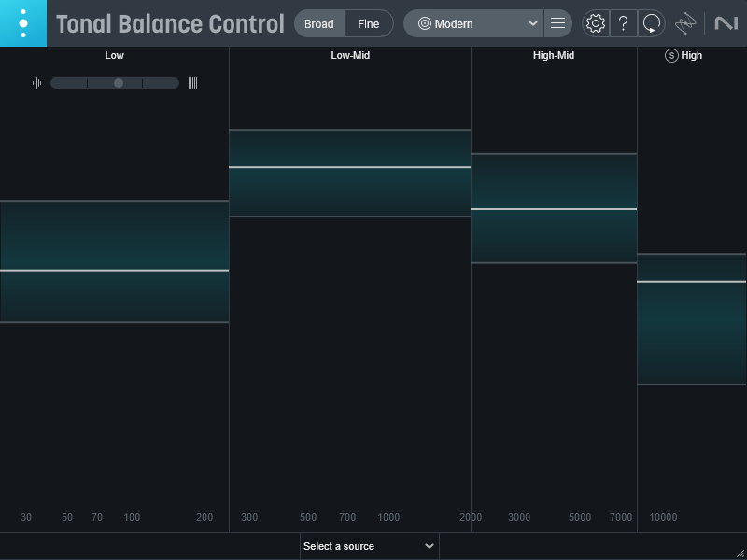This screenshot has height=560, width=747.
Task: Switch to Broad view
Action: (x=319, y=24)
